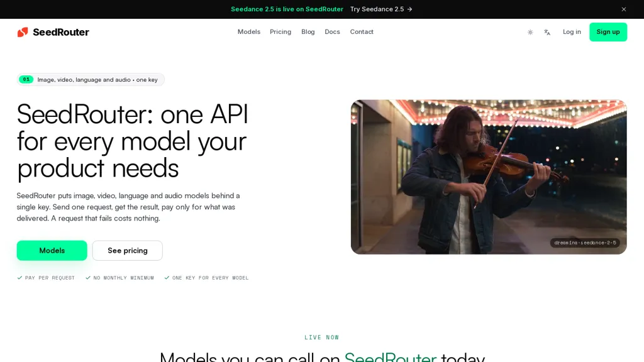Click the arrow icon in the banner link

[x=409, y=9]
